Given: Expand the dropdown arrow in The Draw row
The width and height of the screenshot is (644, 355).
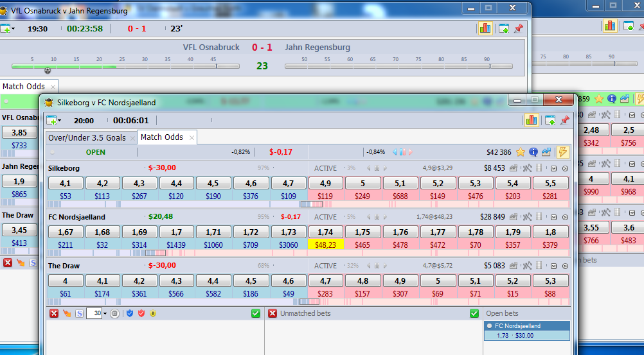Looking at the screenshot, I should click(553, 266).
